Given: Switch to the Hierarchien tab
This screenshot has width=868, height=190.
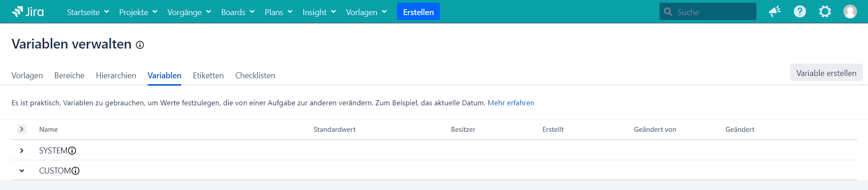Looking at the screenshot, I should (x=116, y=76).
